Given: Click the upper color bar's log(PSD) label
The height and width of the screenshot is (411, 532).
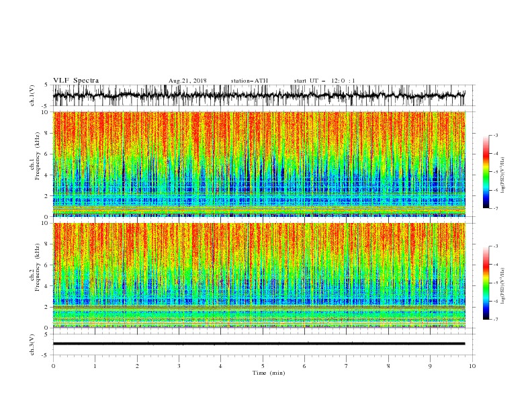Looking at the screenshot, I should click(x=502, y=175).
